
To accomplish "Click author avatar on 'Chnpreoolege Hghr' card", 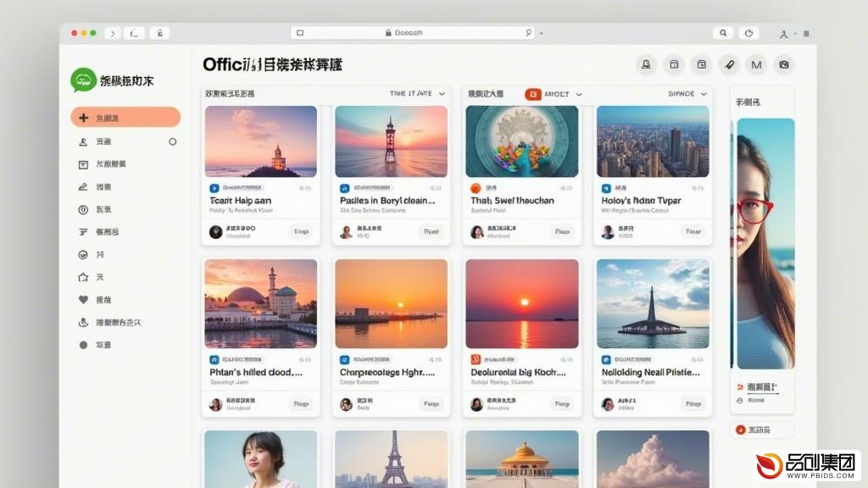I will click(346, 404).
